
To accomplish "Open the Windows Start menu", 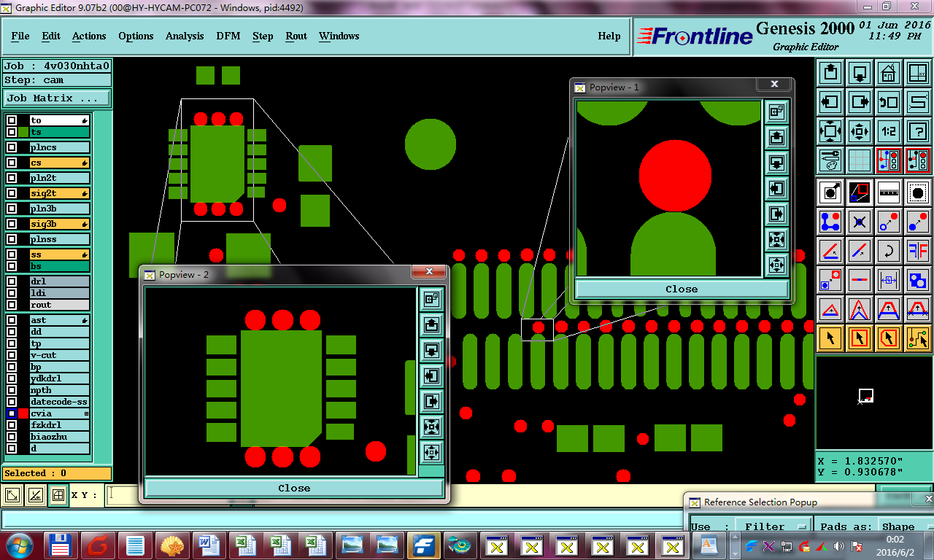I will (18, 545).
